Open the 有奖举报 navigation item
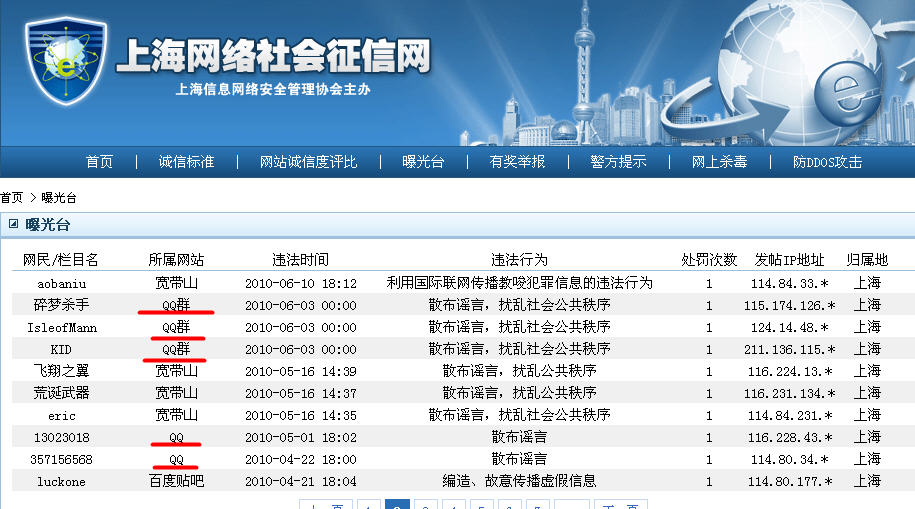The width and height of the screenshot is (915, 509). coord(517,162)
